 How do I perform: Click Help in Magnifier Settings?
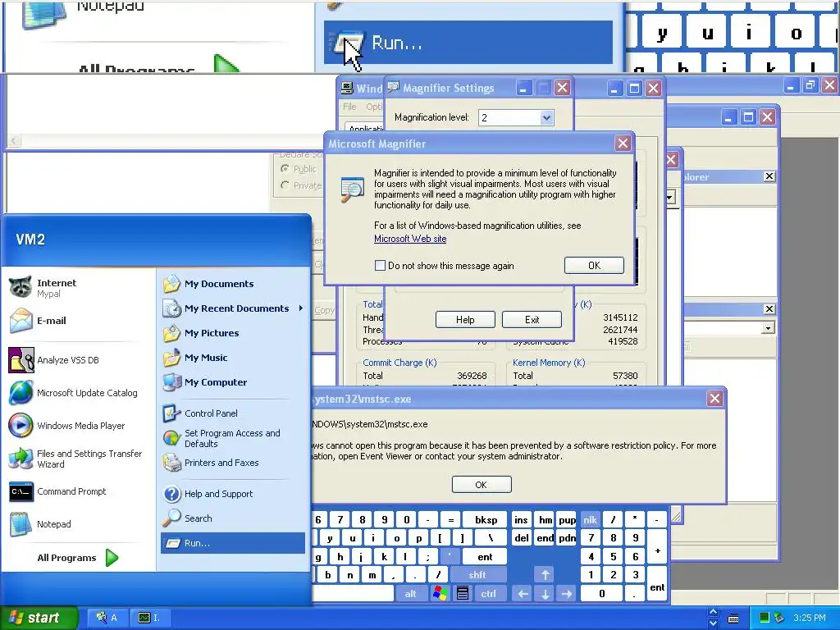coord(465,320)
